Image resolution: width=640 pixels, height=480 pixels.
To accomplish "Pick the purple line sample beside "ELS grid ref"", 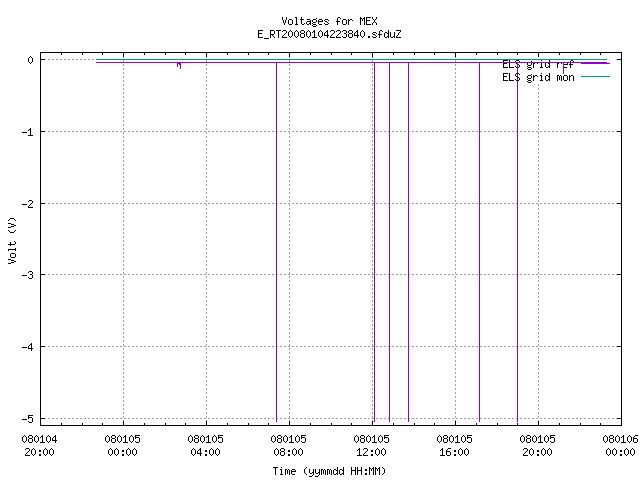I will pos(595,64).
